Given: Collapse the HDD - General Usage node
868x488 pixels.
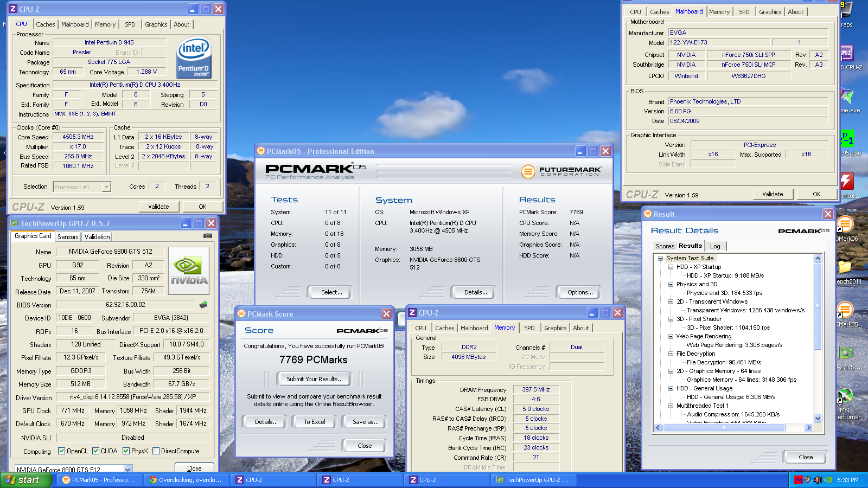Looking at the screenshot, I should tap(671, 388).
